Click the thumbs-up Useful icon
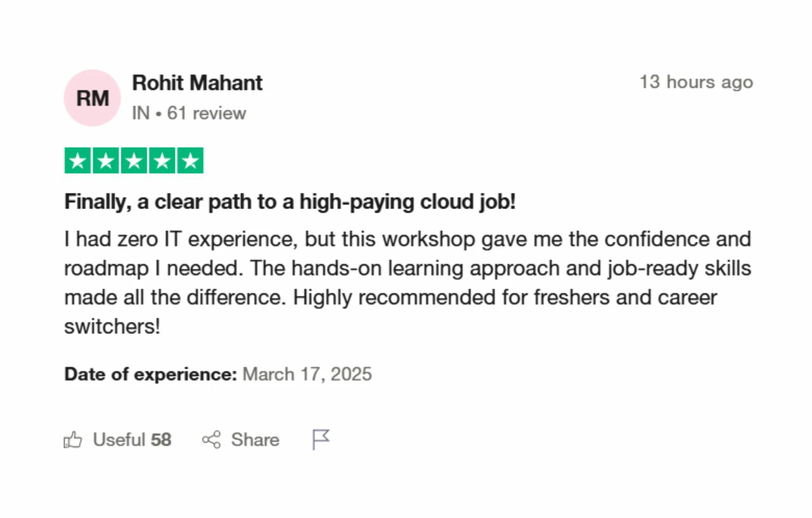Viewport: 812px width, 518px height. [x=73, y=440]
